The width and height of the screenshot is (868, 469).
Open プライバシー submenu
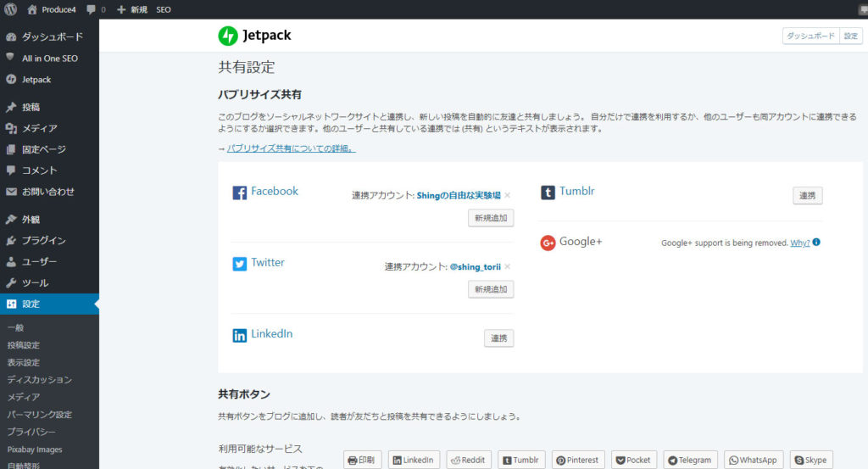click(x=31, y=432)
